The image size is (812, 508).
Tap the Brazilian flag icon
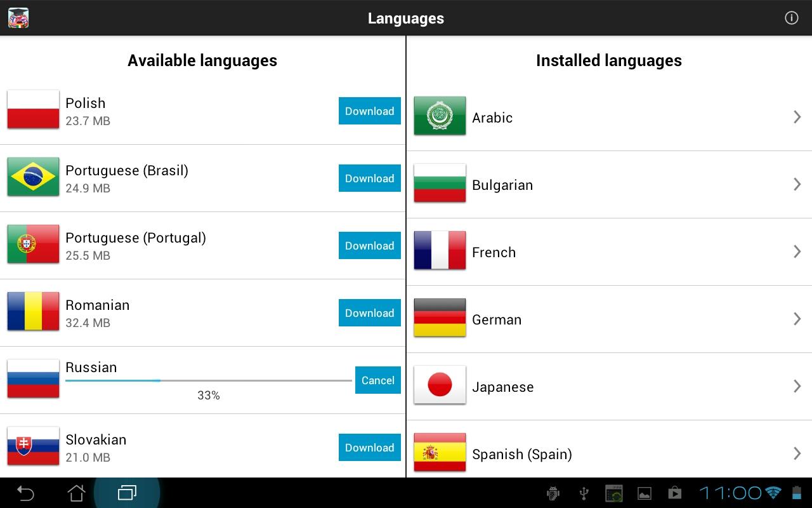pyautogui.click(x=33, y=177)
